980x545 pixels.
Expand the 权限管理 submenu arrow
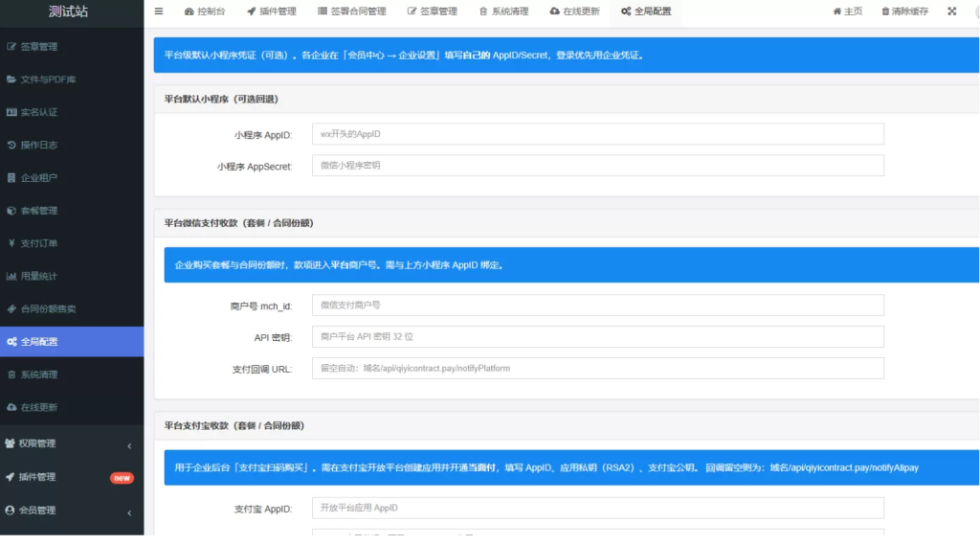click(129, 446)
